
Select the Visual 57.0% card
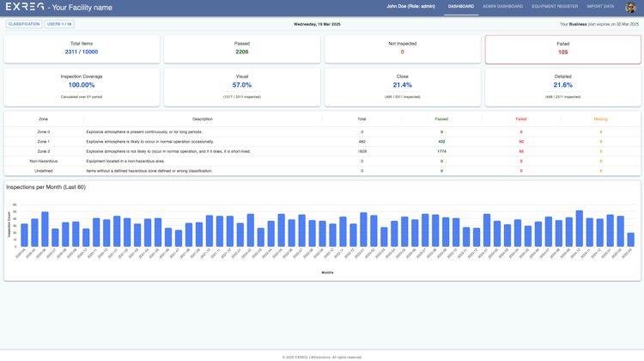click(242, 87)
